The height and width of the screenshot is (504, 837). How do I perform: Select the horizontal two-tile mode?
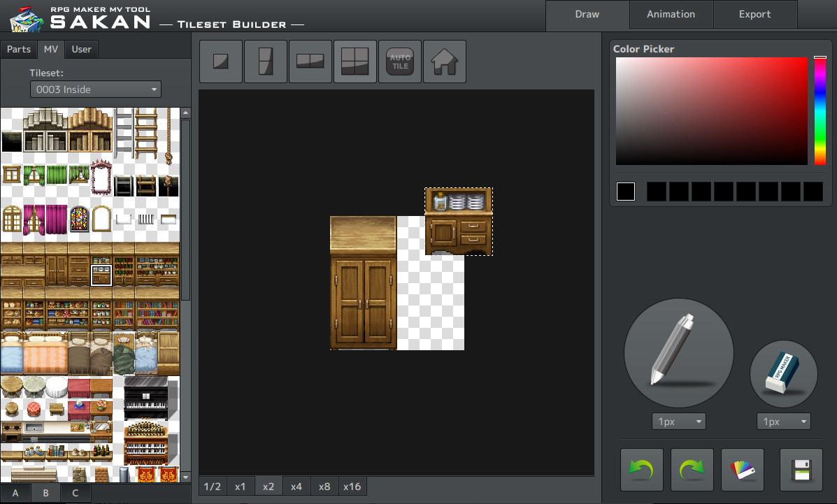click(310, 62)
